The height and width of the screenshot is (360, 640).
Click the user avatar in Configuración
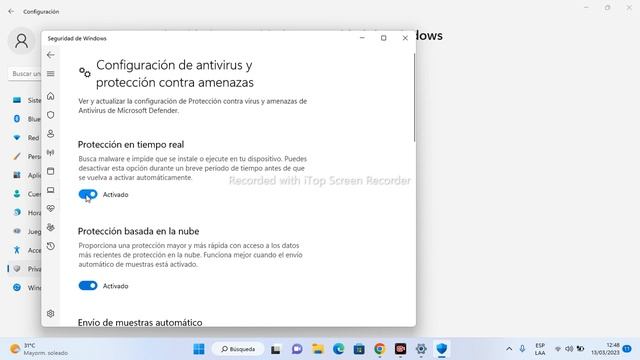coord(22,41)
